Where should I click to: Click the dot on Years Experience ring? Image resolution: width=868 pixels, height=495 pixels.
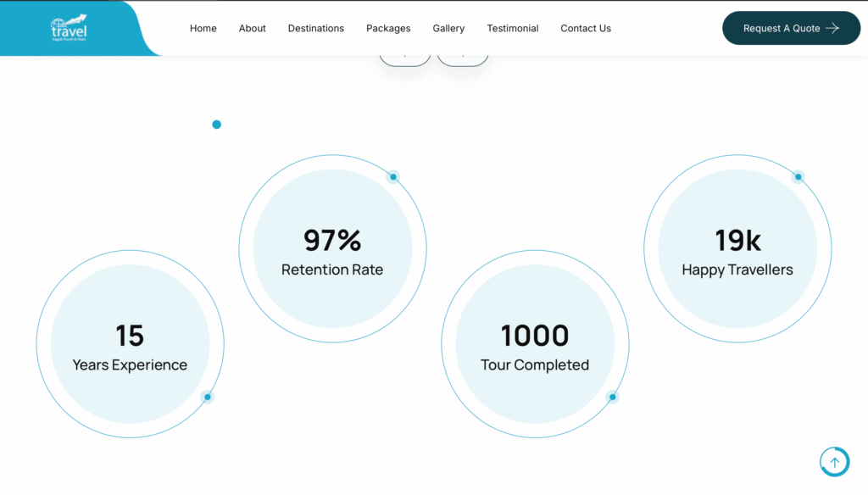point(208,397)
